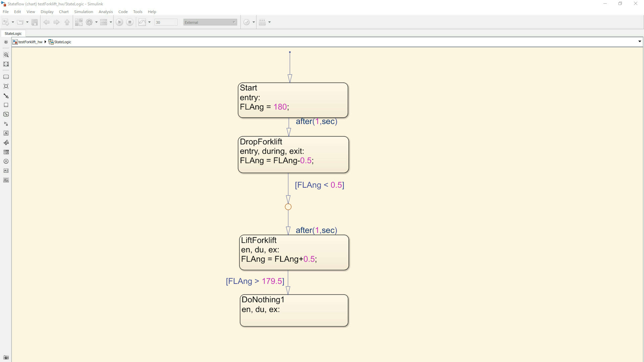This screenshot has height=362, width=644.
Task: Click the Open folder toolbar icon
Action: (20, 22)
